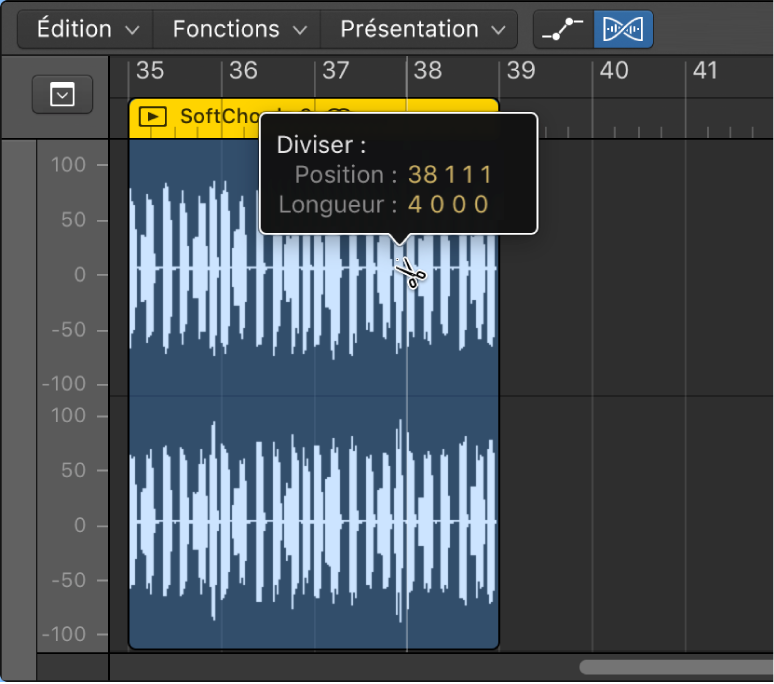This screenshot has height=684, width=774.
Task: Click bar 35 in the ruler
Action: (150, 71)
